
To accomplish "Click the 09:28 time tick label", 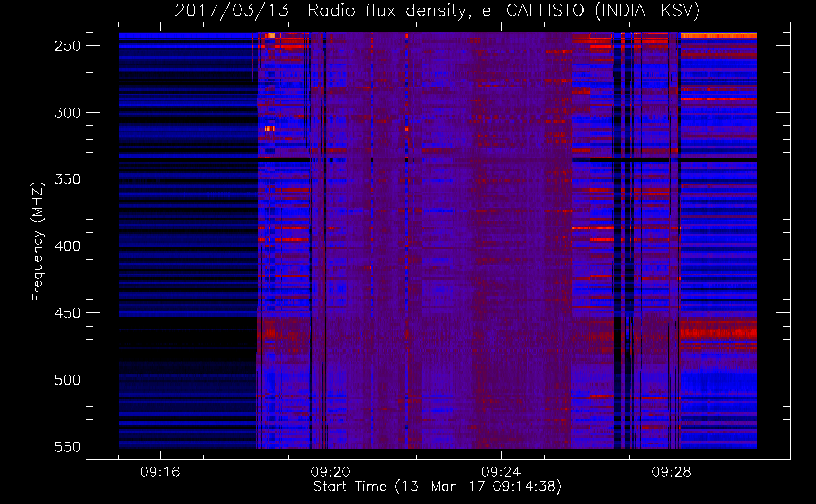I will click(x=672, y=472).
